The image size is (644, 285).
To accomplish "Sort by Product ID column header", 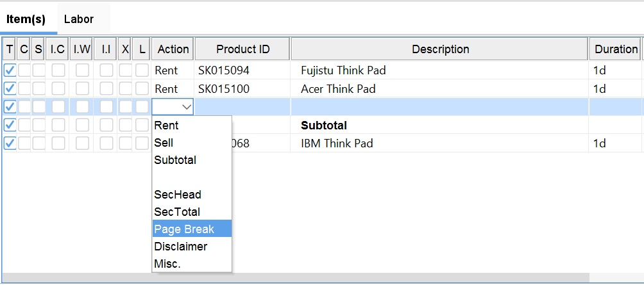I will (242, 49).
